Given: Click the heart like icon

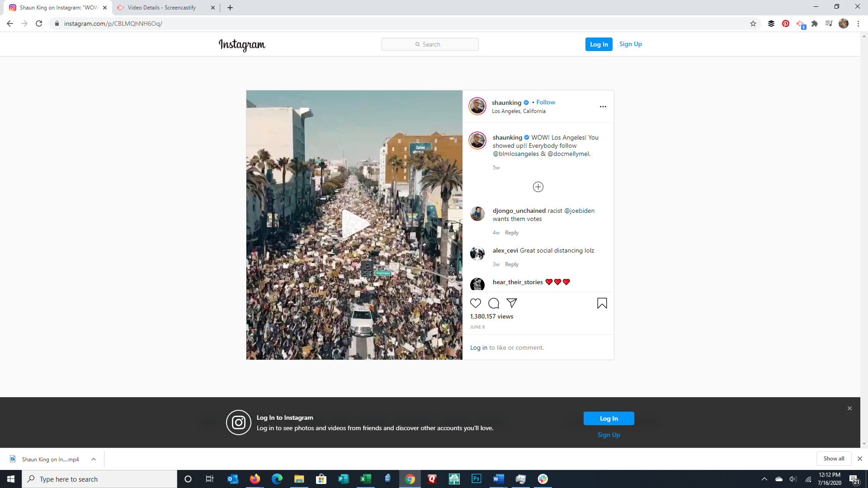Looking at the screenshot, I should pyautogui.click(x=476, y=303).
